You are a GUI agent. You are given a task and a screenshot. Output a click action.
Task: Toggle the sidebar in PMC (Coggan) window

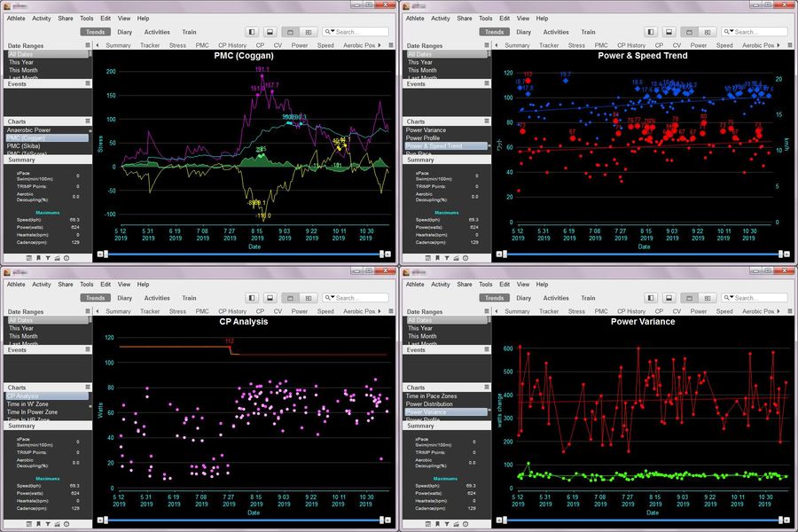click(252, 32)
